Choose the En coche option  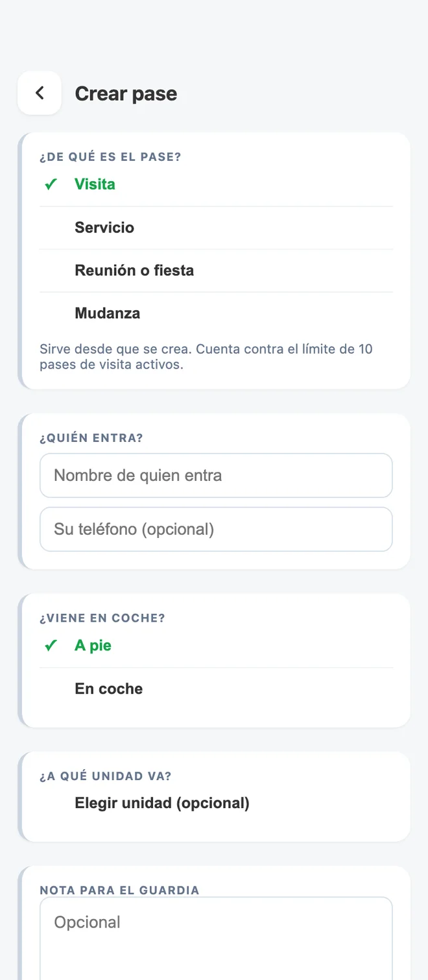pos(216,689)
